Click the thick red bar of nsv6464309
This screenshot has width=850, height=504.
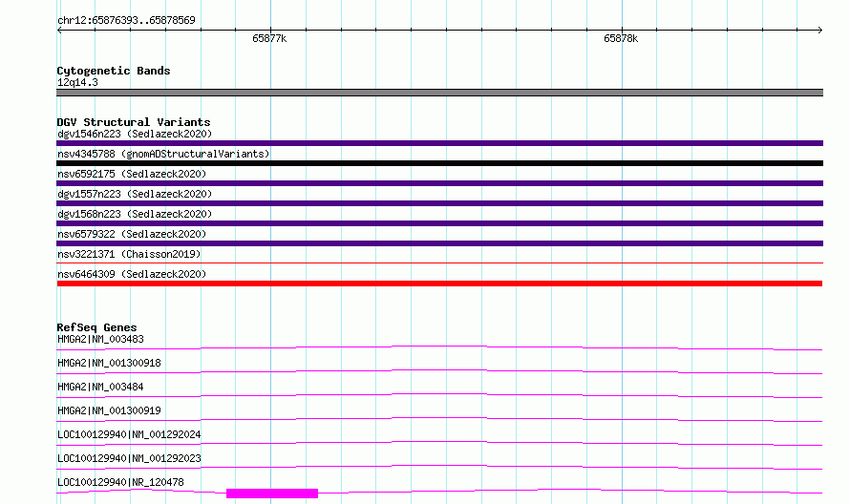(x=439, y=283)
